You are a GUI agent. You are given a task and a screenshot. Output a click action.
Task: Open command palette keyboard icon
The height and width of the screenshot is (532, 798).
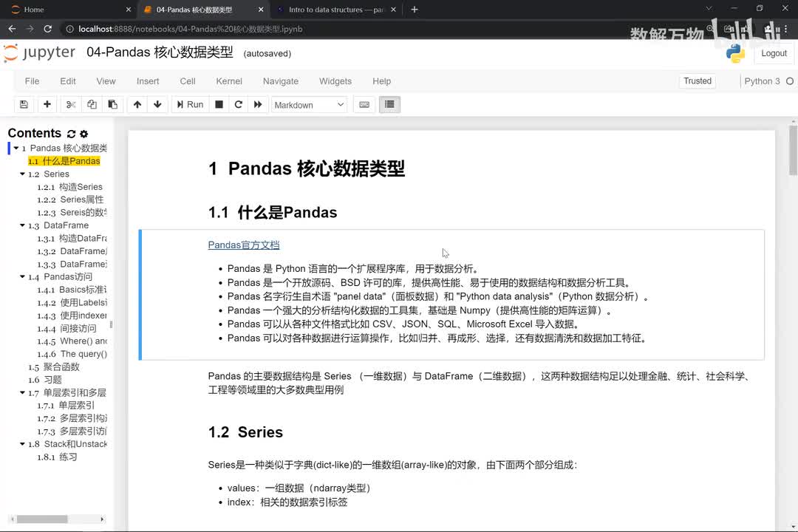point(364,104)
